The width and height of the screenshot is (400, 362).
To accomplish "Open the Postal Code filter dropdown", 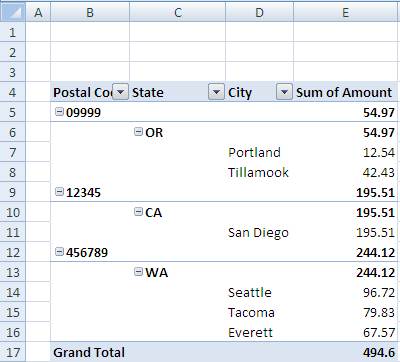I will [120, 92].
